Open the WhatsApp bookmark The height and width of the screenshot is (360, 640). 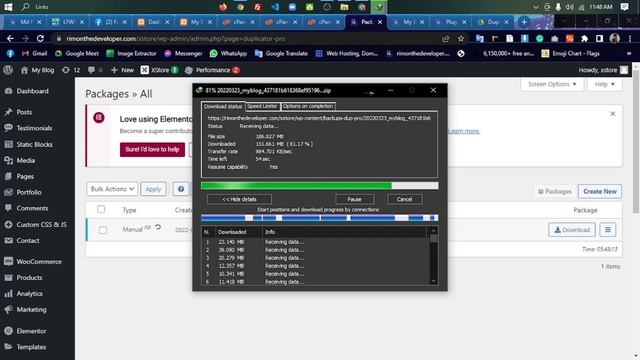tap(228, 53)
